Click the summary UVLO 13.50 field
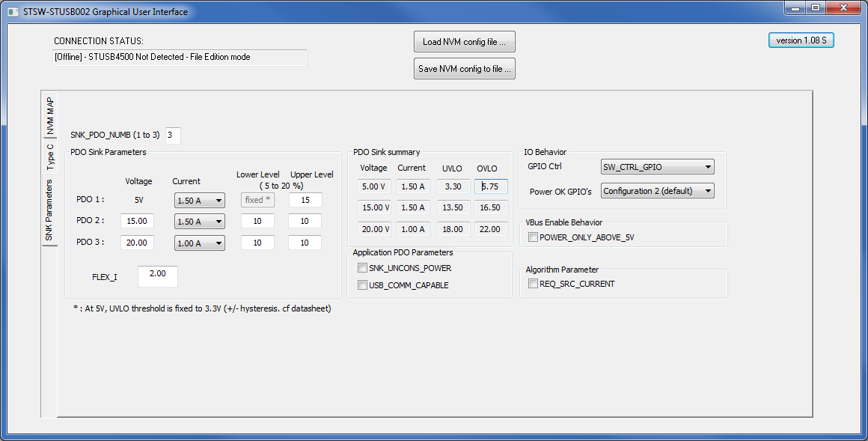 point(453,207)
